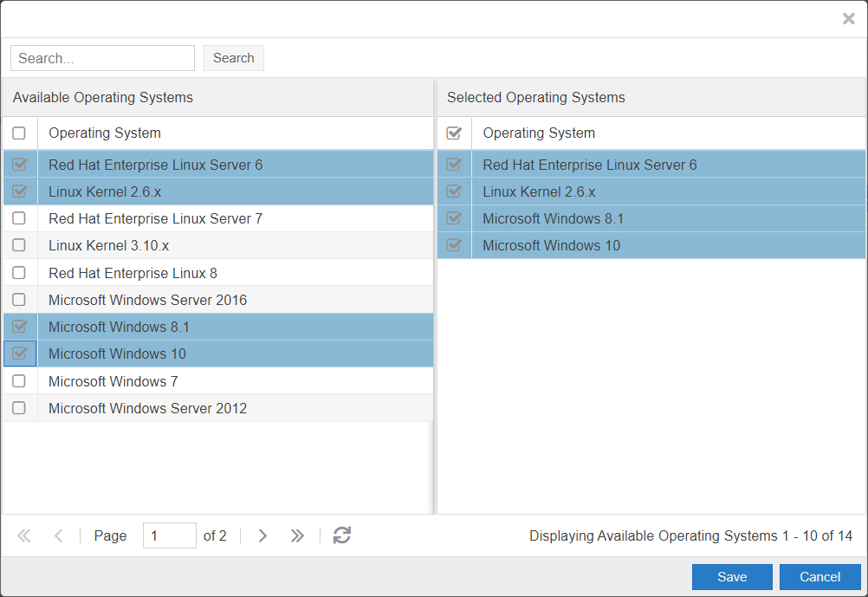Uncheck Microsoft Windows 10 in available list
868x597 pixels.
(19, 354)
